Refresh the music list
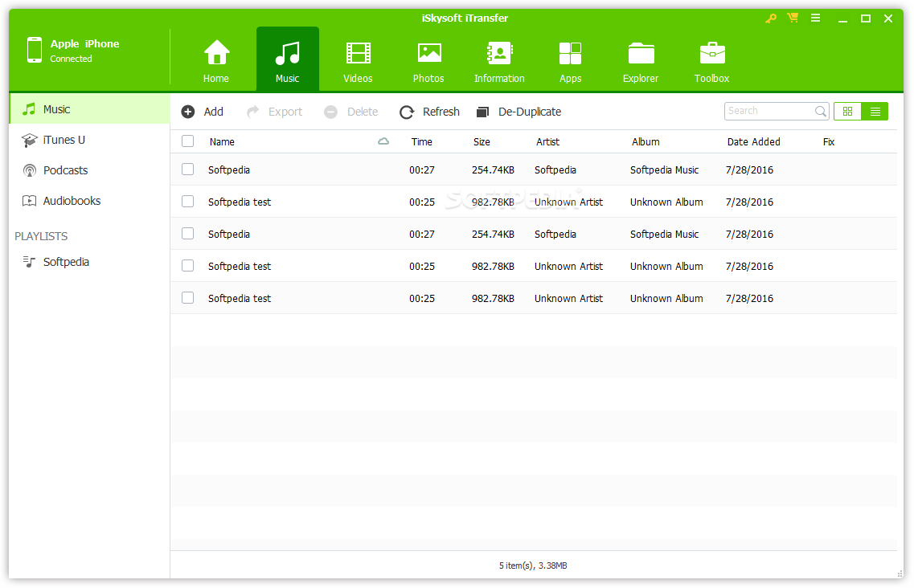 point(429,112)
